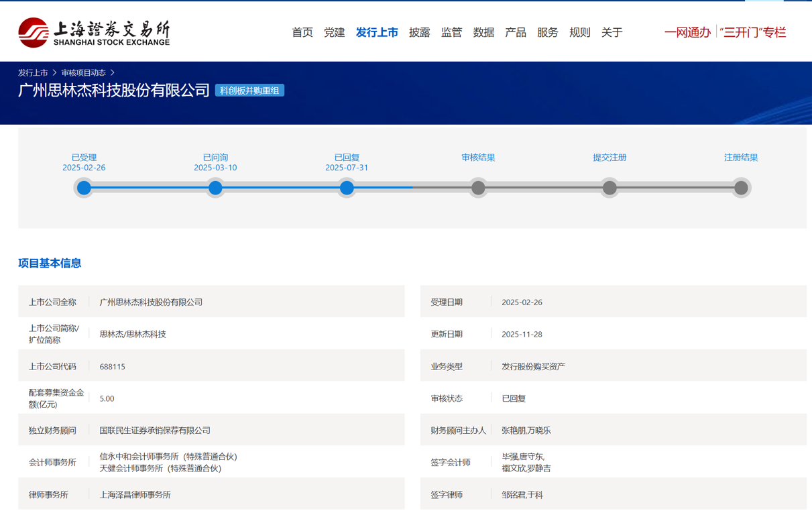Click the company code 688115

point(112,367)
